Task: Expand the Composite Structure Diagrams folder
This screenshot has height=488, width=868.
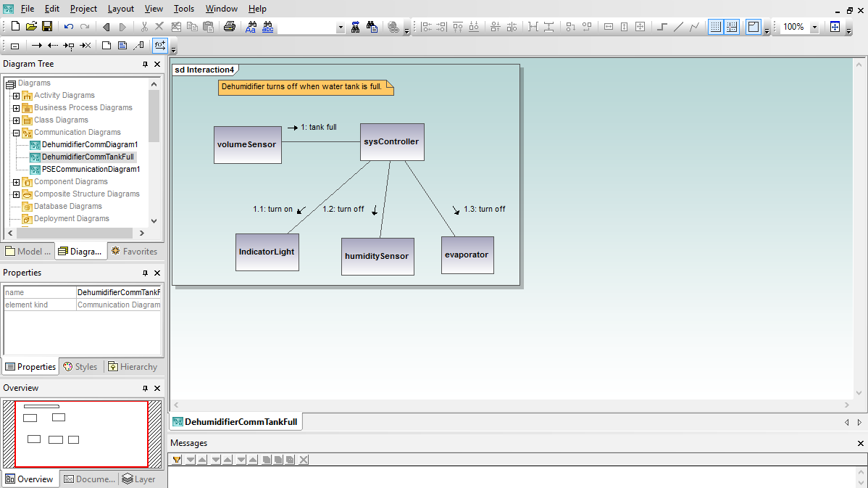Action: (x=16, y=194)
